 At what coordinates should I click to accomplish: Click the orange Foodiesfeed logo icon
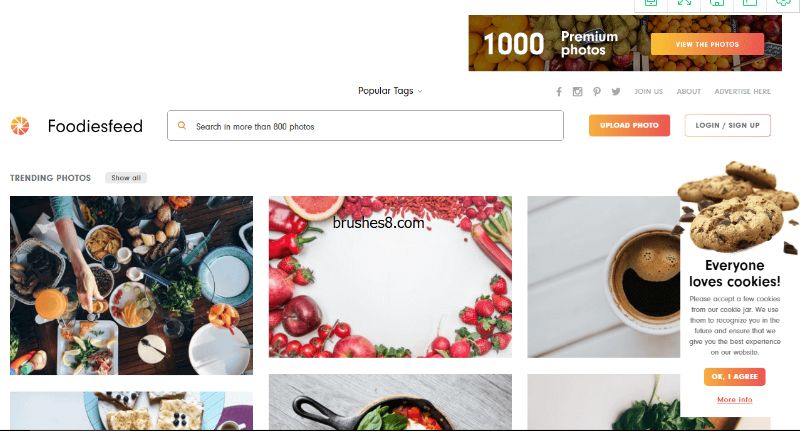tap(20, 126)
